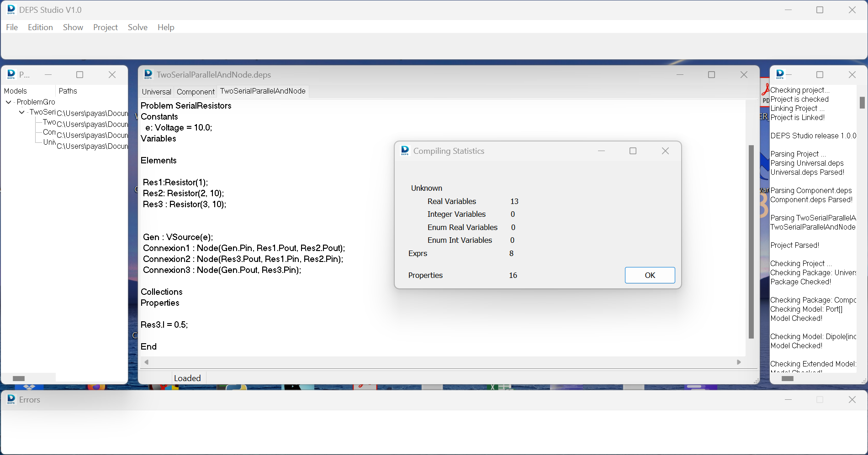
Task: Open the Edition menu
Action: click(40, 27)
